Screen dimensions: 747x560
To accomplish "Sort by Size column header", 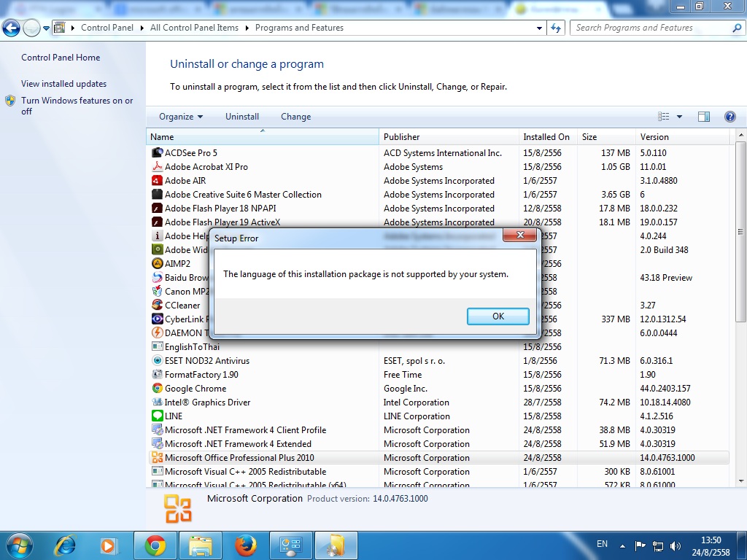I will [x=606, y=136].
